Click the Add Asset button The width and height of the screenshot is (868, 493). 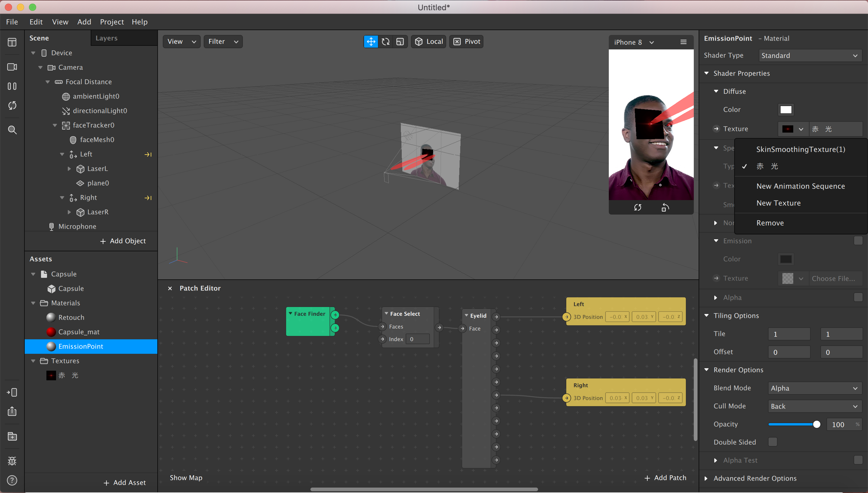coord(124,483)
